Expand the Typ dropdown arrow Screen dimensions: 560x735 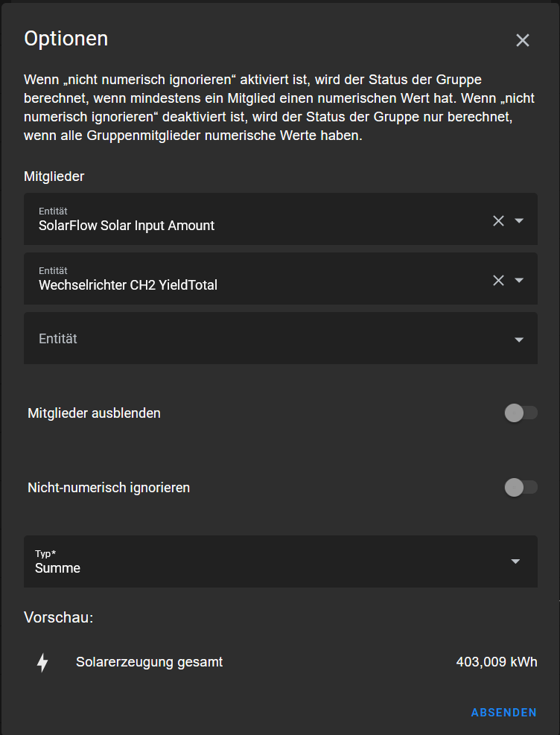pyautogui.click(x=515, y=561)
